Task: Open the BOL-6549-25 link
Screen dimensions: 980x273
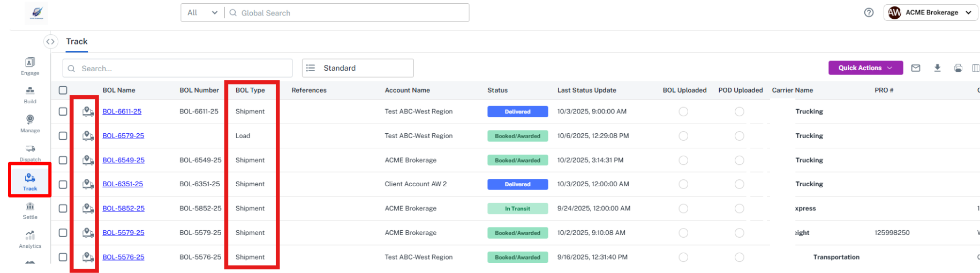Action: tap(123, 160)
